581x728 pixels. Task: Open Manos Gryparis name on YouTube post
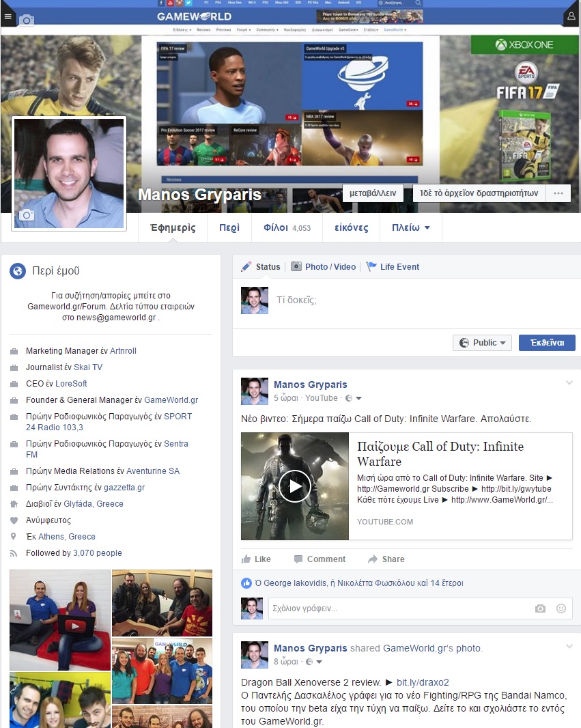311,384
